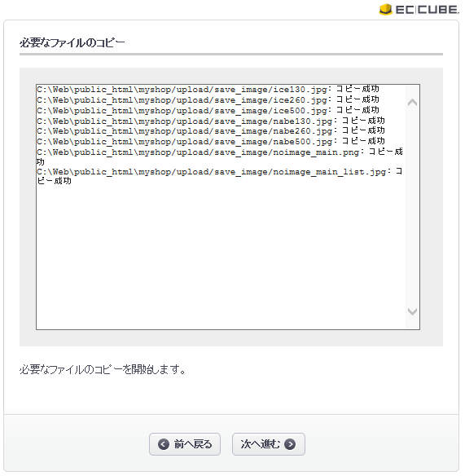The width and height of the screenshot is (465, 476).
Task: Click the ice130.jpg copy log line
Action: 208,90
